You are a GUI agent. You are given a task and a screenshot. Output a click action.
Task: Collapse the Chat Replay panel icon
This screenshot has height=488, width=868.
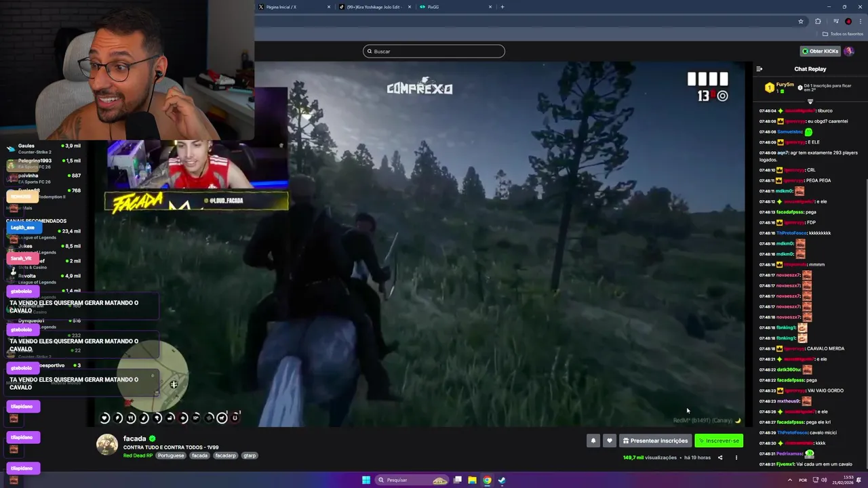759,69
